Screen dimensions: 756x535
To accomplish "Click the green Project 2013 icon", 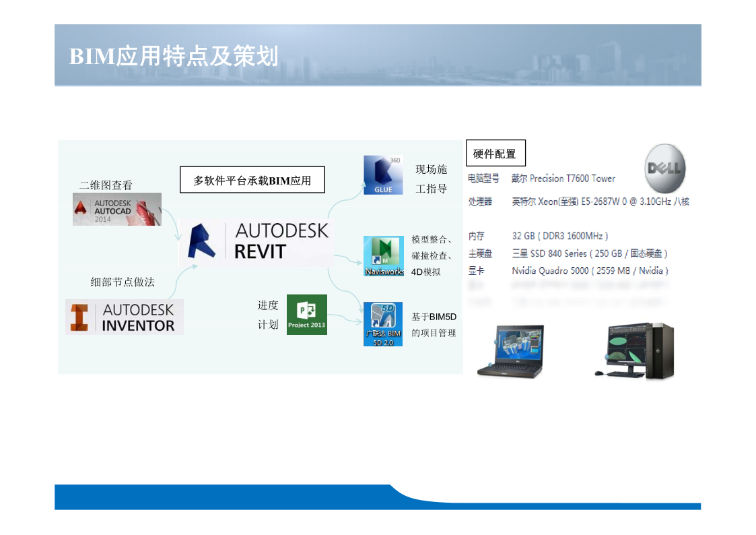I will pos(307,315).
